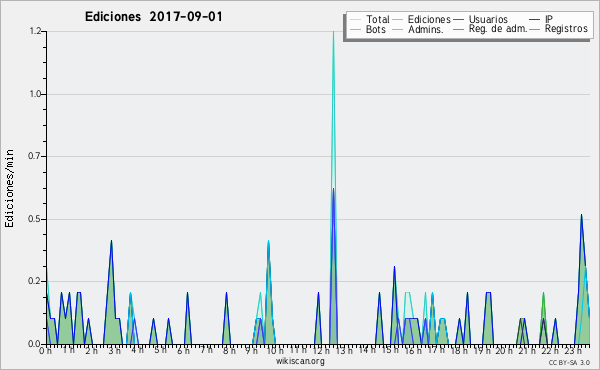The image size is (600, 370).
Task: Click the "22 h" hour label
Action: pos(550,350)
